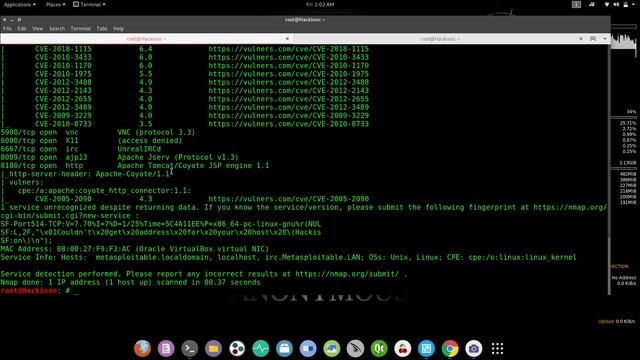The image size is (640, 360).
Task: Open the Search menu
Action: point(57,29)
